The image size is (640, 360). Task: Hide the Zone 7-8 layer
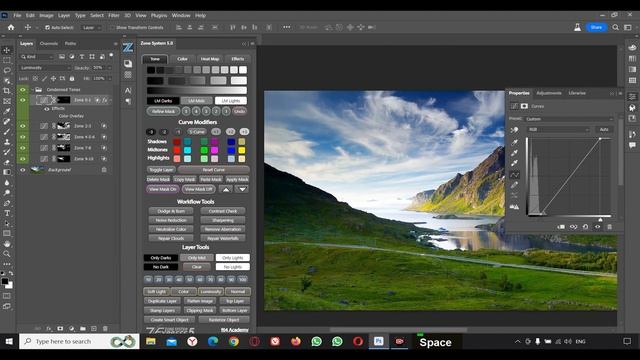[22, 148]
